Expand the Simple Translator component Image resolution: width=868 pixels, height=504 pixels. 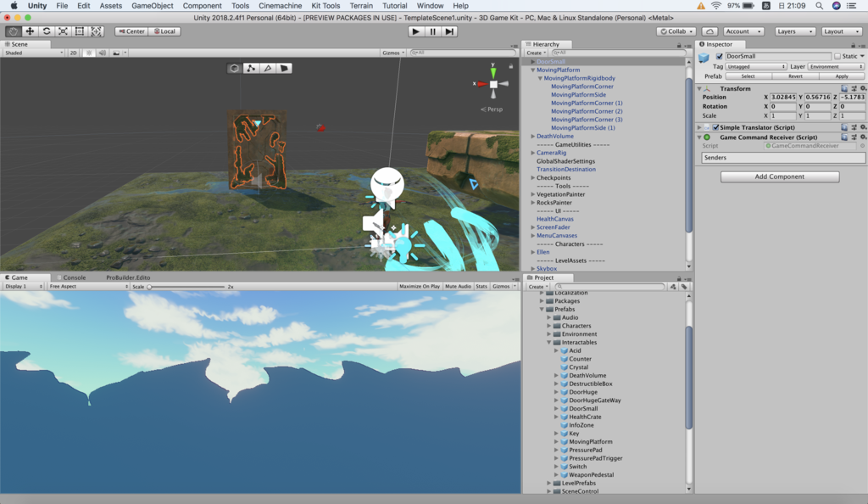pyautogui.click(x=699, y=127)
